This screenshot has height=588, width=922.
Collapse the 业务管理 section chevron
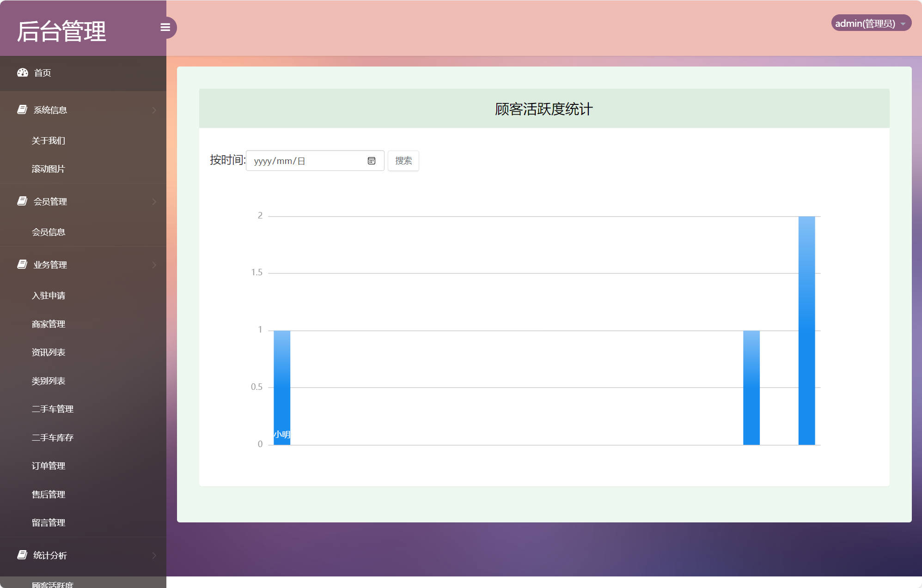tap(154, 265)
